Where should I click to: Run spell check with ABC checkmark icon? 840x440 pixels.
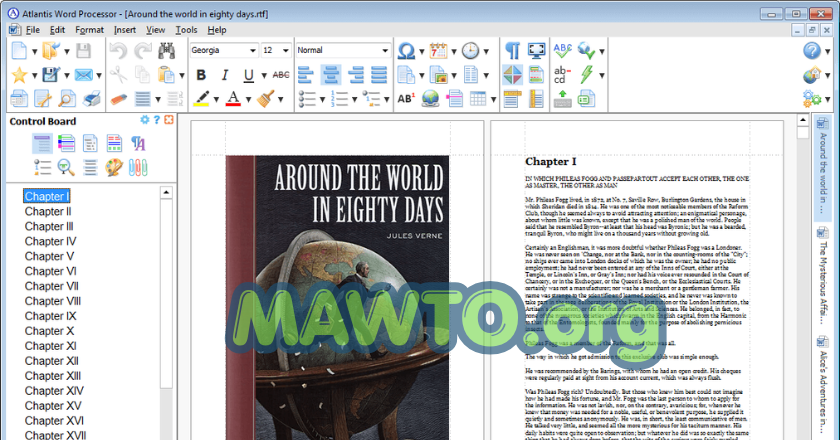(x=562, y=51)
